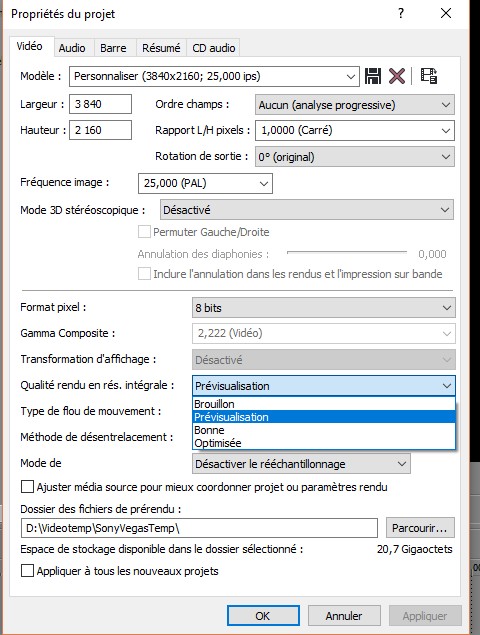This screenshot has width=480, height=635.
Task: Click the Parcourir browse button
Action: coord(420,528)
